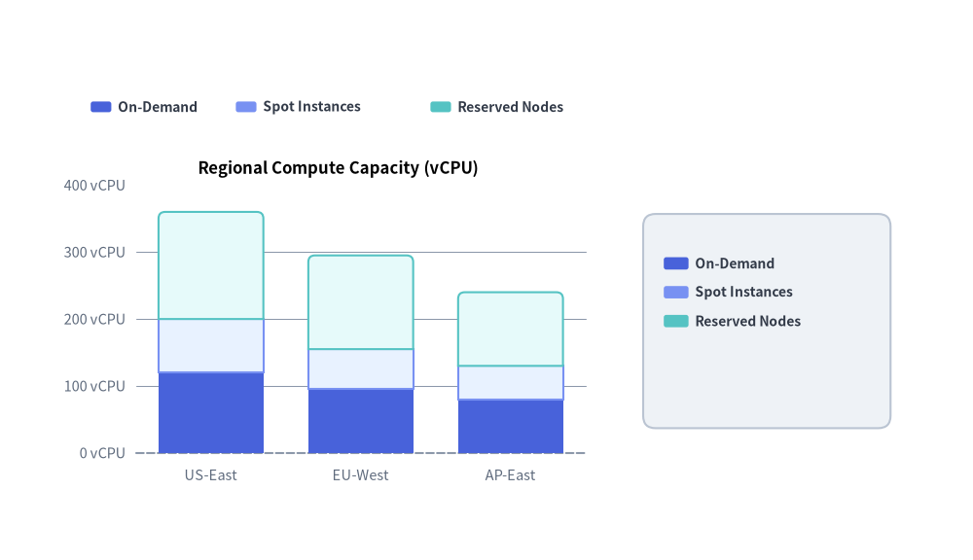Select the On-Demand label in side legend
This screenshot has width=973, height=560.
pos(735,263)
